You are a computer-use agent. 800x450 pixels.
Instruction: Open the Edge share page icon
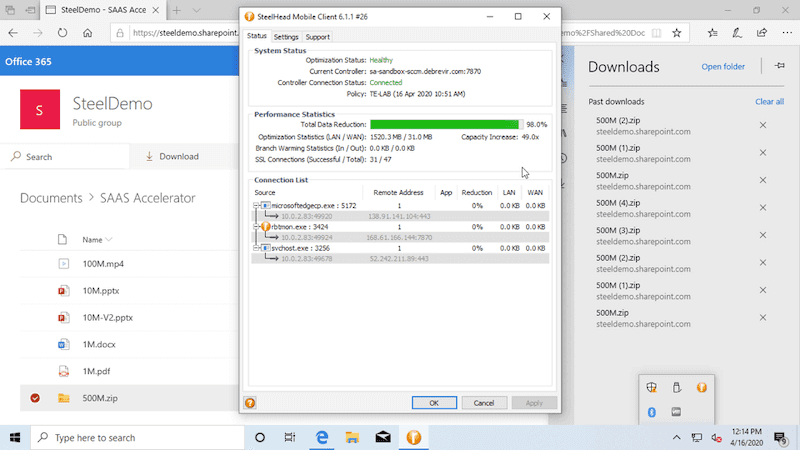click(x=762, y=33)
